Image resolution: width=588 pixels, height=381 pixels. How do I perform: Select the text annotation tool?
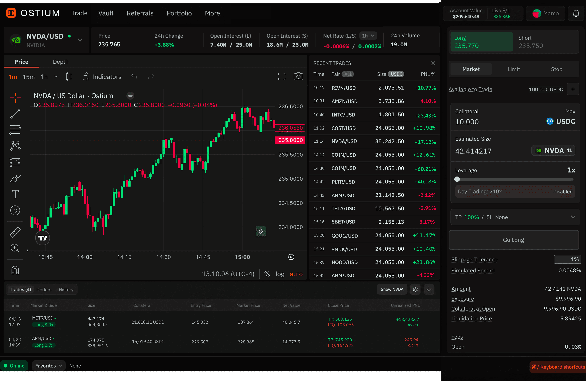click(15, 194)
